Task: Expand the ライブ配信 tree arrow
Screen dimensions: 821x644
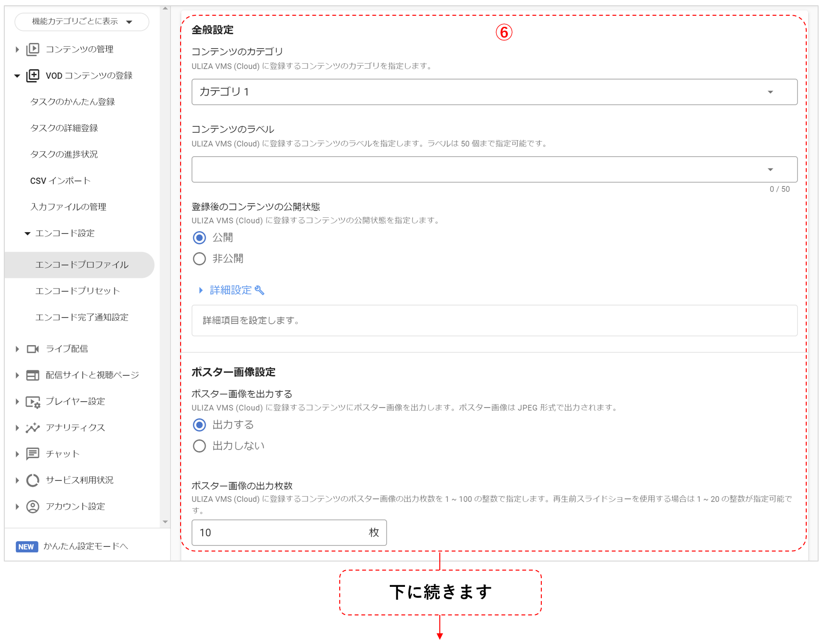Action: click(x=17, y=349)
